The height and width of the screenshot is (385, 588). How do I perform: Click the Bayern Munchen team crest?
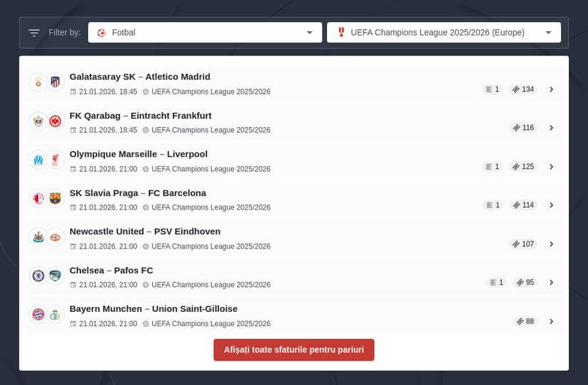pyautogui.click(x=38, y=314)
